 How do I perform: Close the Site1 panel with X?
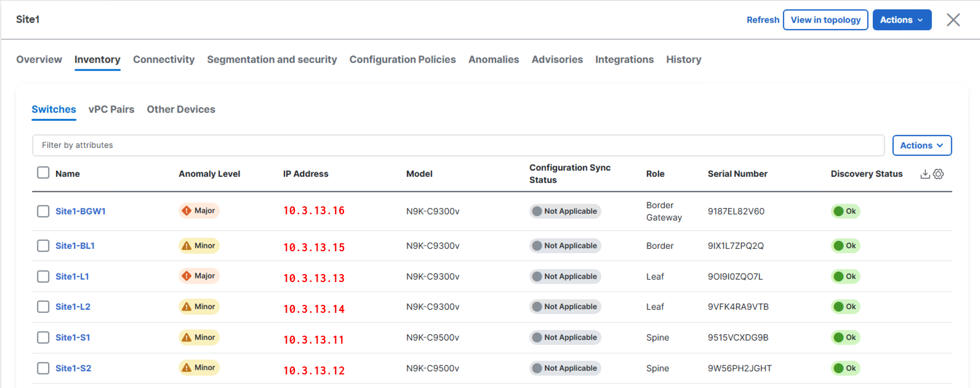point(953,20)
